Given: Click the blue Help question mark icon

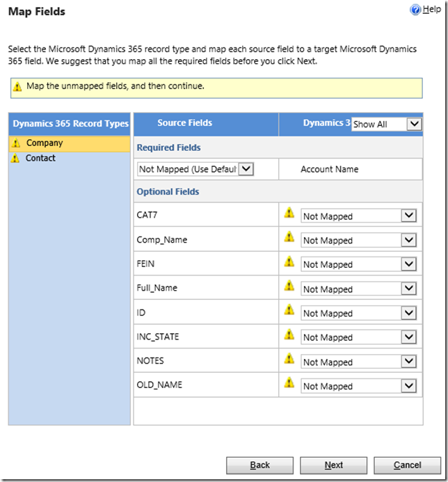Looking at the screenshot, I should (x=415, y=10).
